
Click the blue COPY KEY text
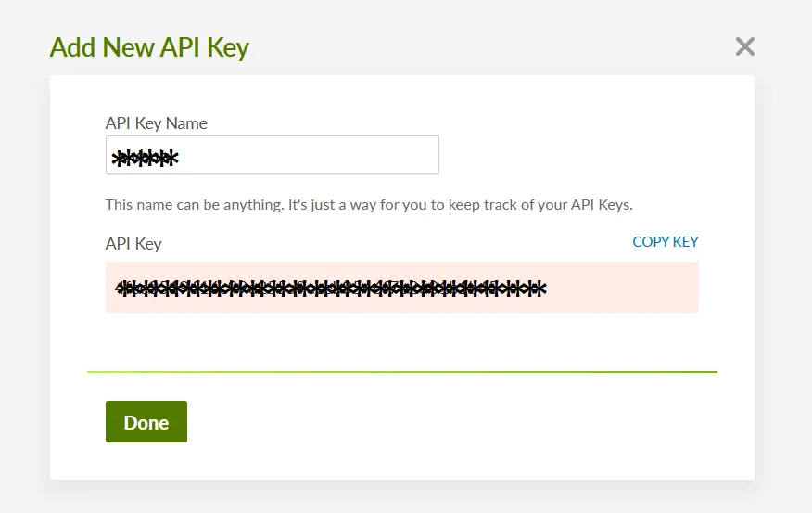pos(666,241)
